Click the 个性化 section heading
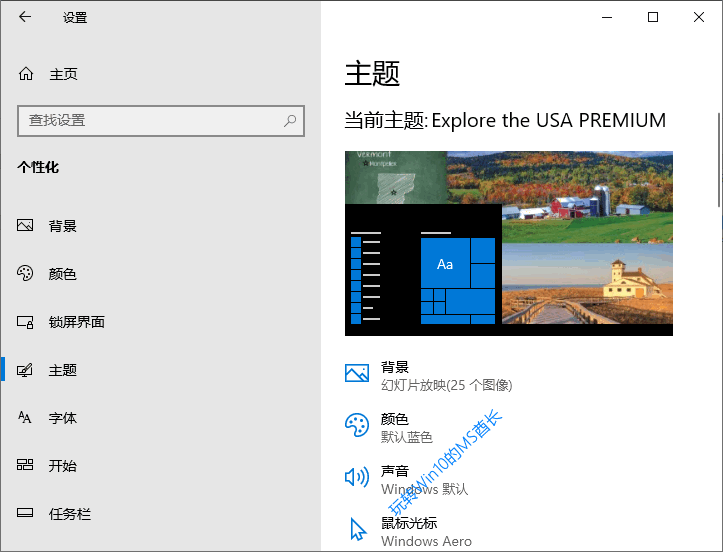Screen dimensions: 723x552 (38, 167)
